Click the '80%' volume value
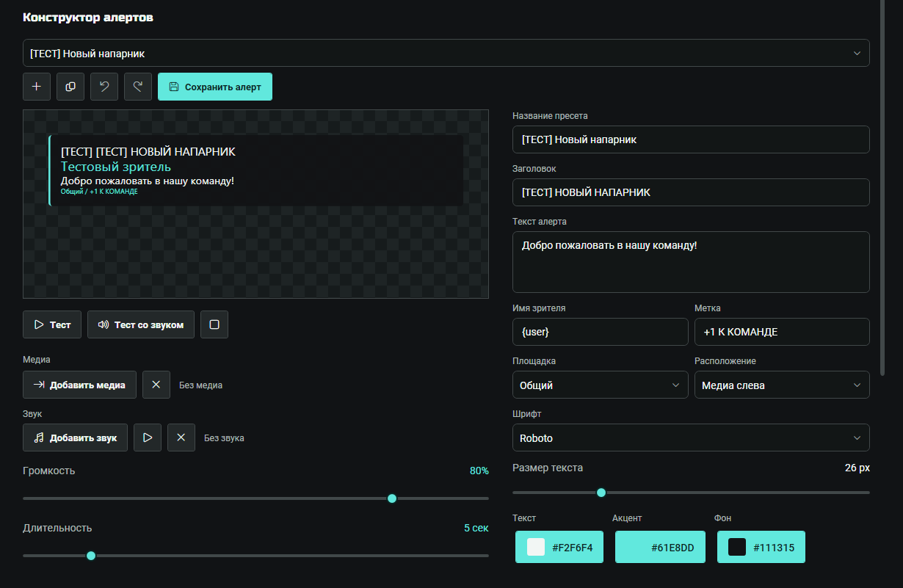The image size is (903, 588). [479, 471]
